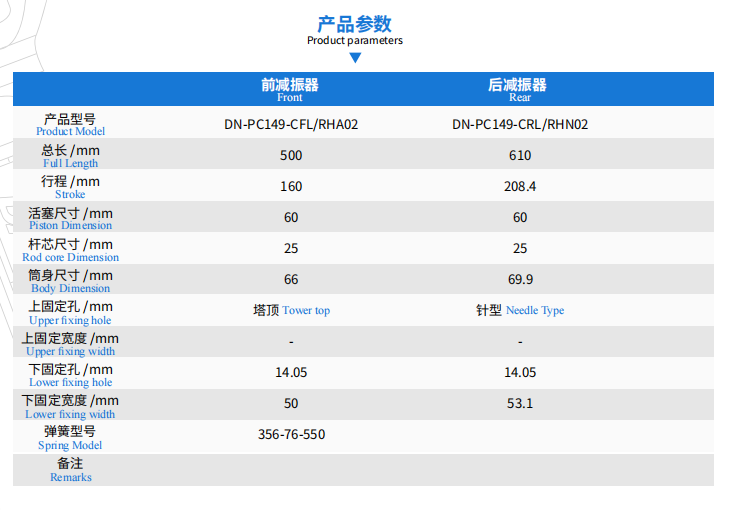Select rear stroke value 208.4
Viewport: 735px width, 515px height.
tap(519, 187)
